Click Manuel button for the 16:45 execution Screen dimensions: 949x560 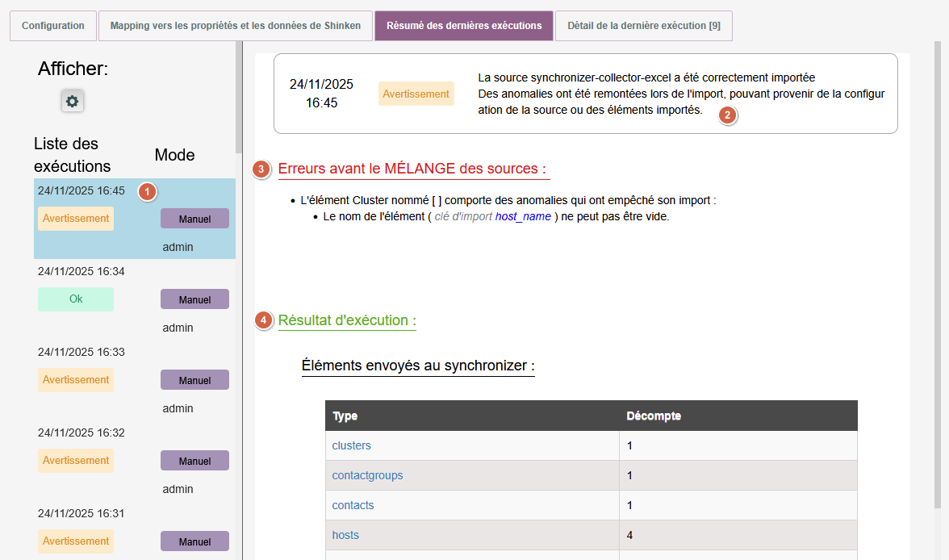[194, 219]
